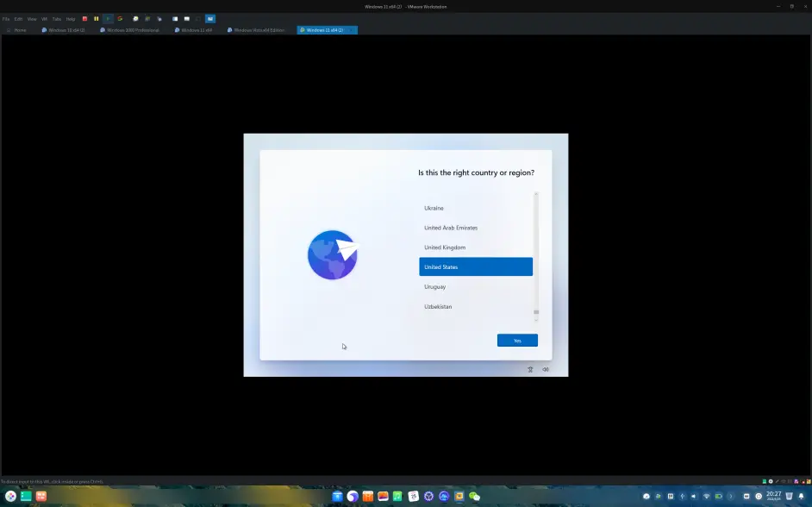Open the trash icon in the dock
Viewport: 812px width, 507px height.
click(x=789, y=496)
